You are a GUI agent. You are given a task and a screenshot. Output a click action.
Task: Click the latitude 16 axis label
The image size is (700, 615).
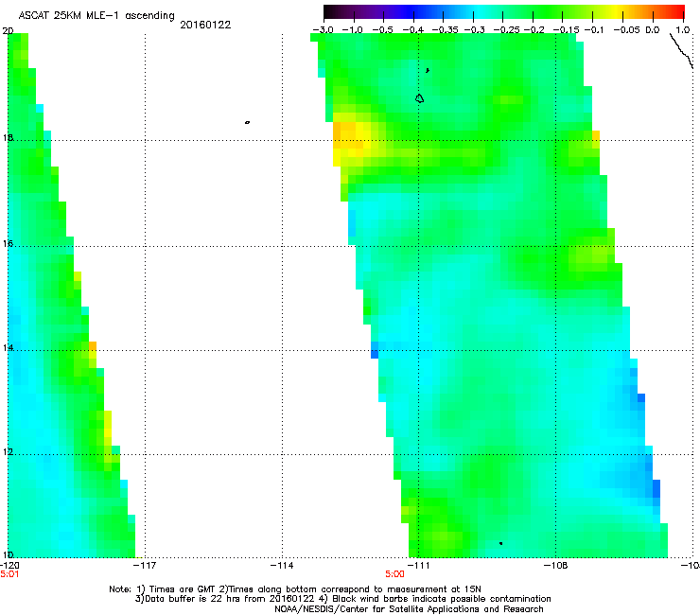pos(8,243)
